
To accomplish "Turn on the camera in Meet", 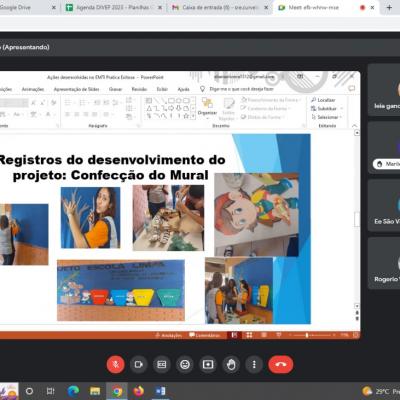I will tap(139, 364).
